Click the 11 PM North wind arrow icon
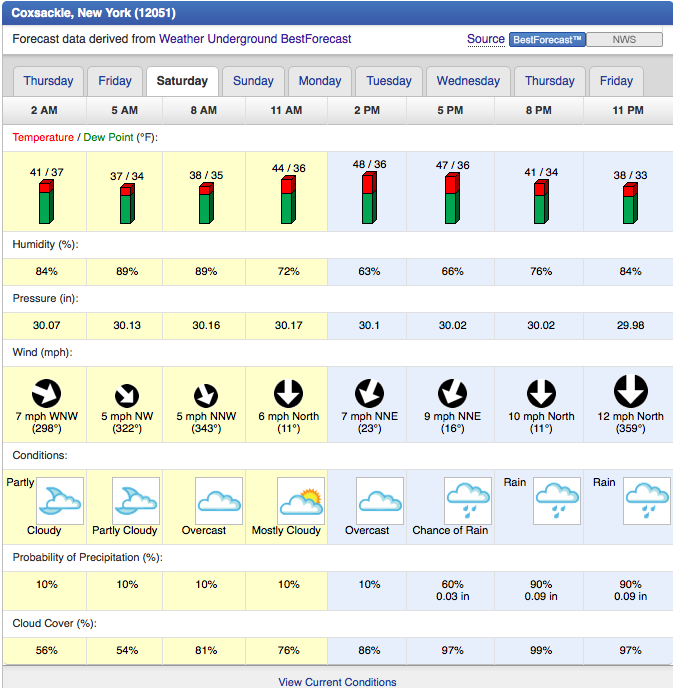Image resolution: width=673 pixels, height=688 pixels. 630,391
